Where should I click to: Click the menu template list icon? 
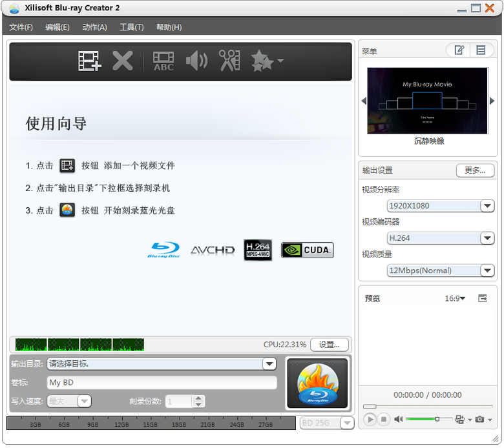click(x=481, y=50)
